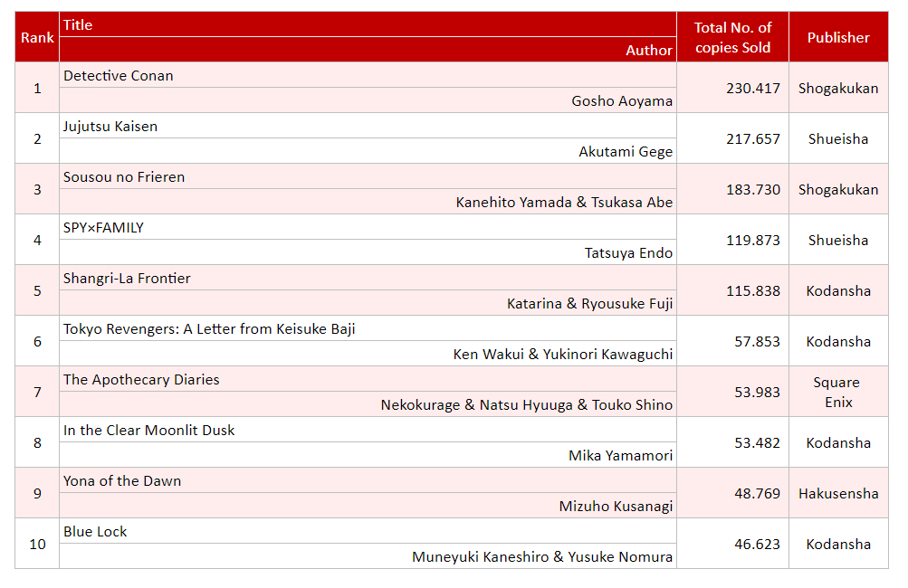Click the 46.623 copies value

click(x=757, y=544)
